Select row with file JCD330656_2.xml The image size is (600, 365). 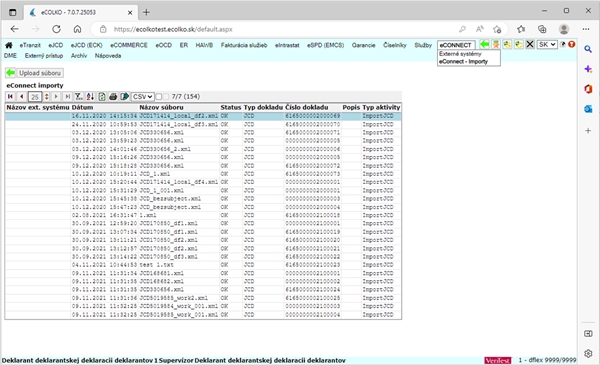click(x=203, y=149)
